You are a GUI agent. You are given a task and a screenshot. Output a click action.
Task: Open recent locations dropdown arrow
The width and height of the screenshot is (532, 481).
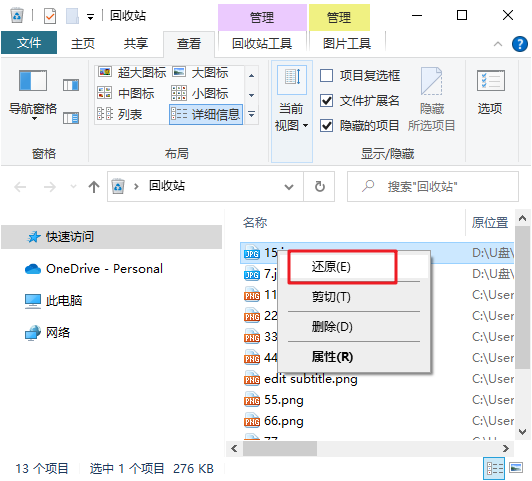click(x=73, y=187)
